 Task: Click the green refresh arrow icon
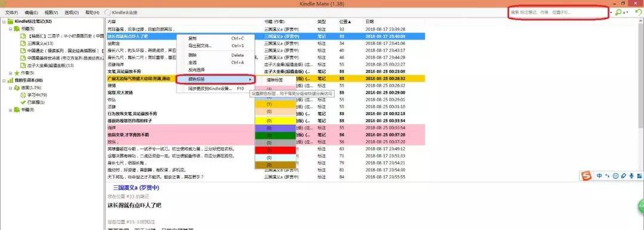pyautogui.click(x=638, y=13)
